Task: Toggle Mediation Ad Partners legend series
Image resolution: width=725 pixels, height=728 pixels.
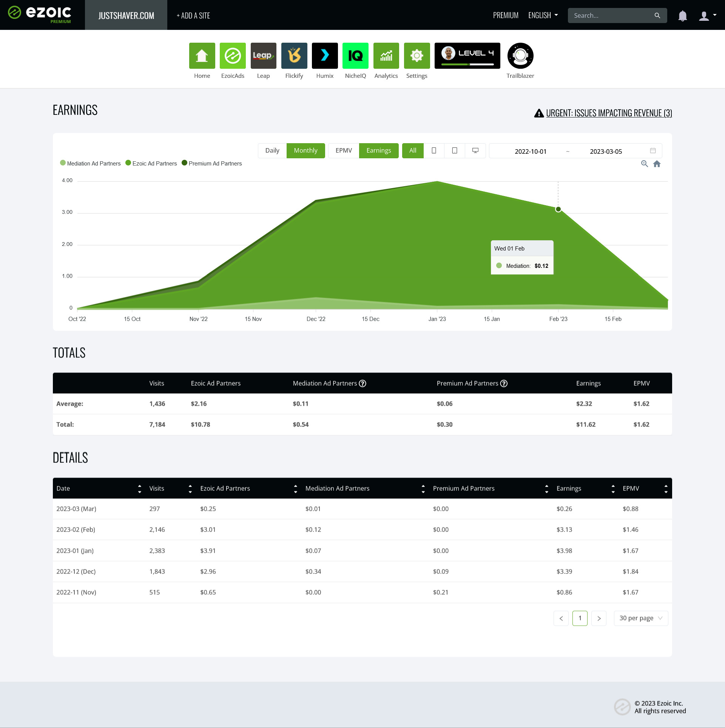Action: (90, 163)
